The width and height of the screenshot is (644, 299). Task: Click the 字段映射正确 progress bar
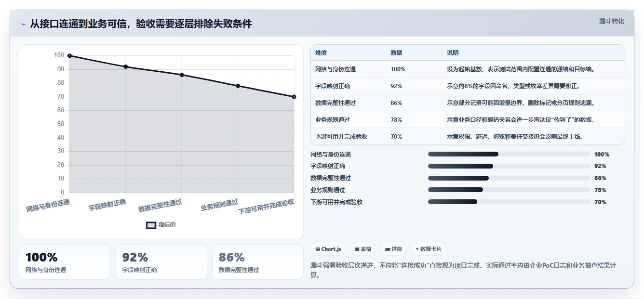tap(509, 166)
